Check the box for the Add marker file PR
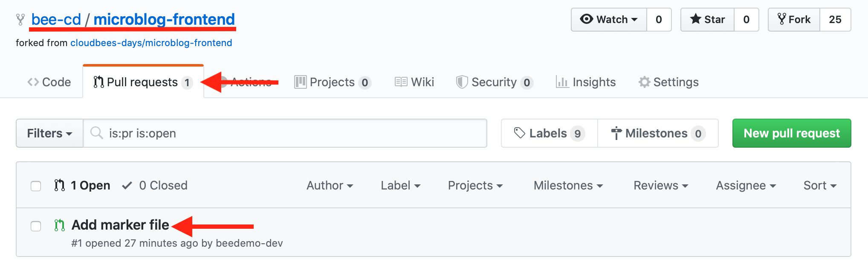Viewport: 868px width, 274px height. [x=36, y=226]
